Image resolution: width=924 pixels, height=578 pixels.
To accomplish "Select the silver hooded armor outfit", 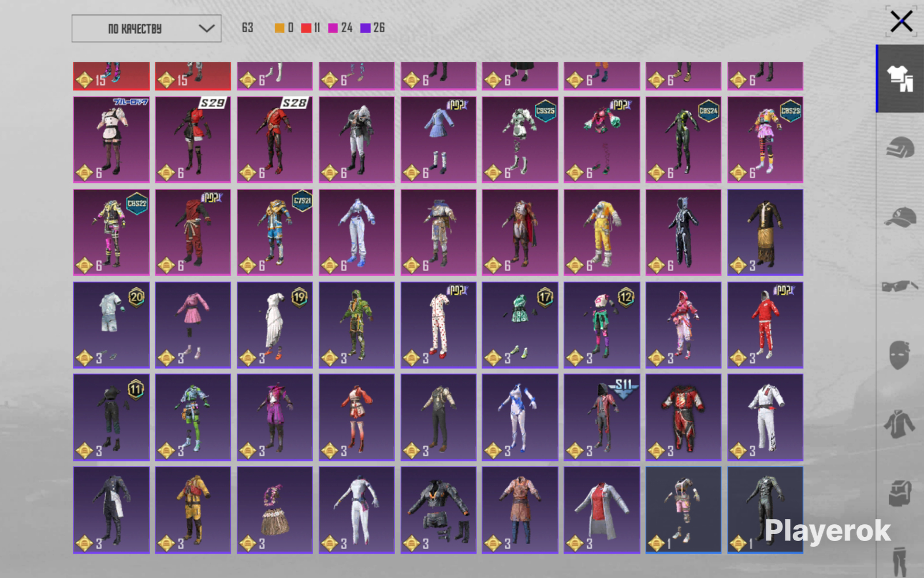I will (357, 139).
